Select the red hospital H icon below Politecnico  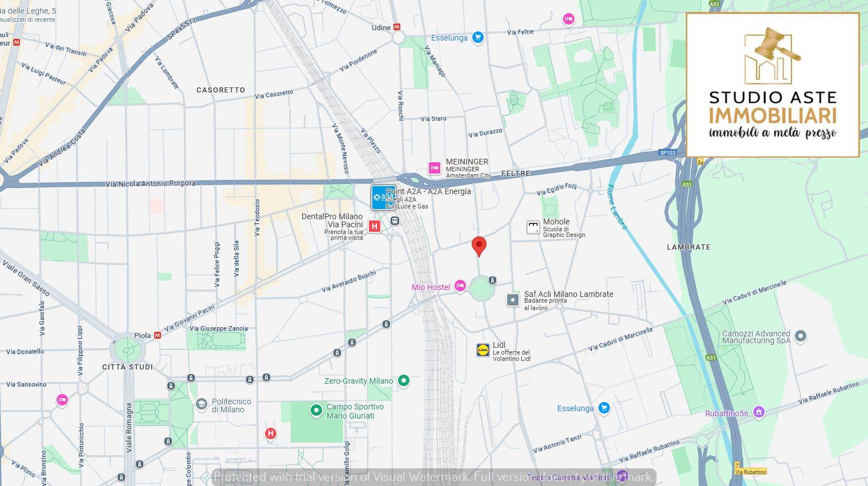point(271,433)
